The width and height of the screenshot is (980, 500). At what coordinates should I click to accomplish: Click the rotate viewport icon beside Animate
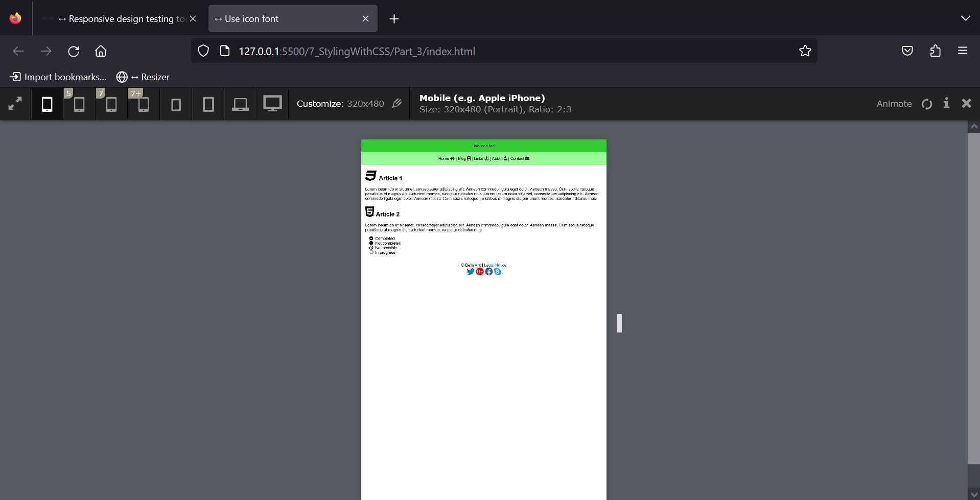[x=927, y=104]
